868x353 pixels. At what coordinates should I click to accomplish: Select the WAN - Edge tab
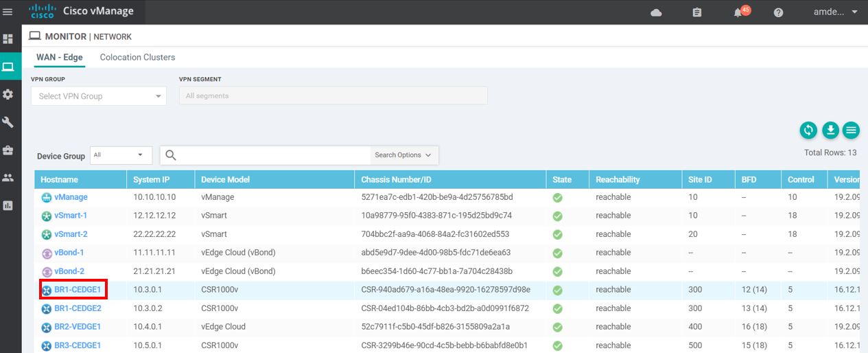click(59, 58)
